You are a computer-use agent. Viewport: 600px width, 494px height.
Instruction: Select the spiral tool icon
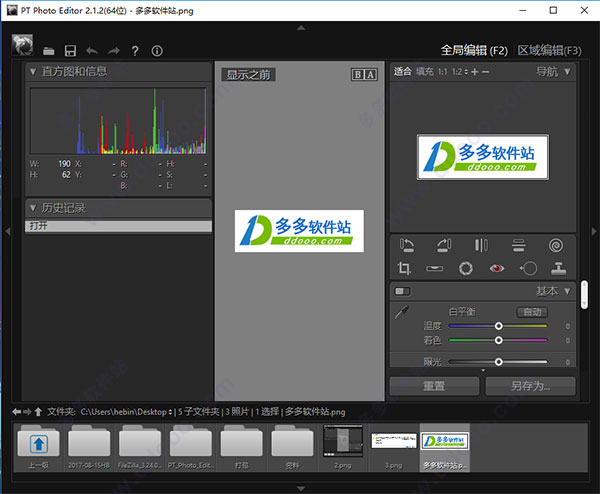[x=556, y=245]
